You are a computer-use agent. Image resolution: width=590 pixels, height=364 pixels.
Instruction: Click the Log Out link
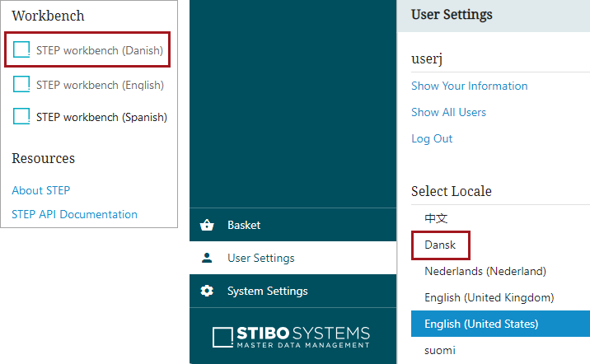[x=432, y=138]
